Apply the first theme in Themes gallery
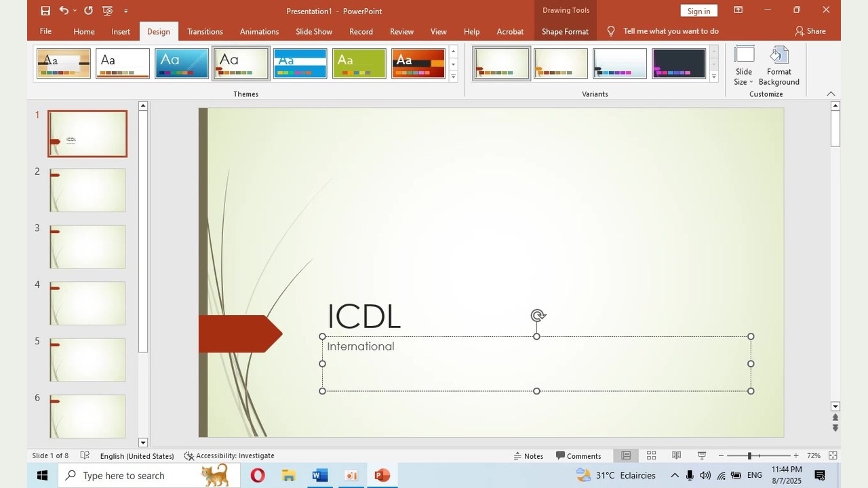Viewport: 868px width, 488px height. [x=64, y=63]
